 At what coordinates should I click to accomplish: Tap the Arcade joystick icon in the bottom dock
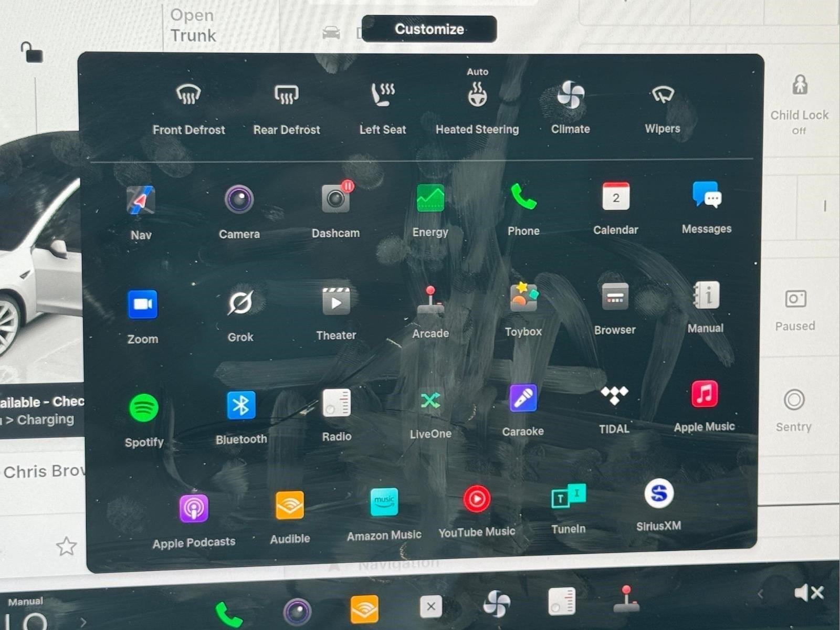(626, 599)
